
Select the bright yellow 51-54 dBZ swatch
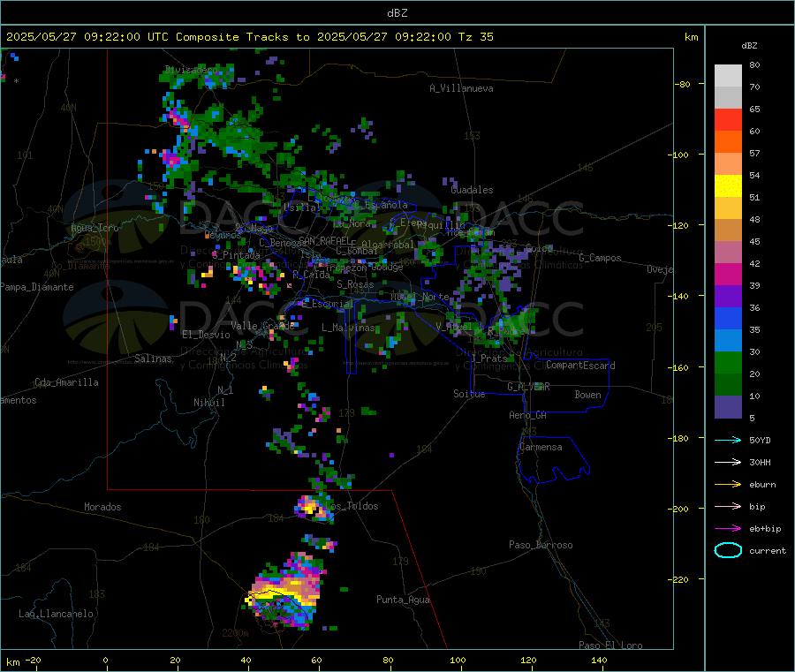tap(728, 186)
